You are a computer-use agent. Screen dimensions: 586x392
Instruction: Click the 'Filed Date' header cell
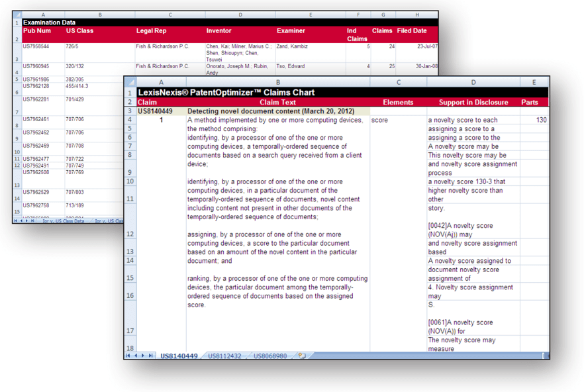tap(416, 34)
